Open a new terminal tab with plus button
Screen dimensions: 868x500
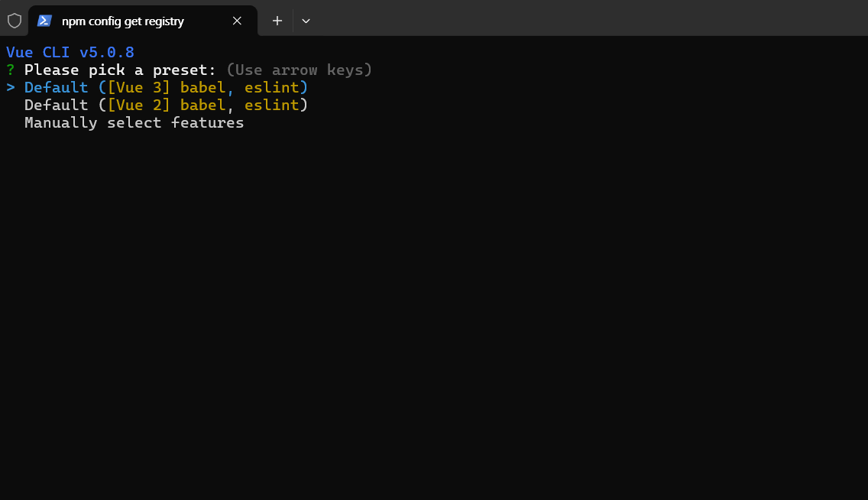click(277, 21)
